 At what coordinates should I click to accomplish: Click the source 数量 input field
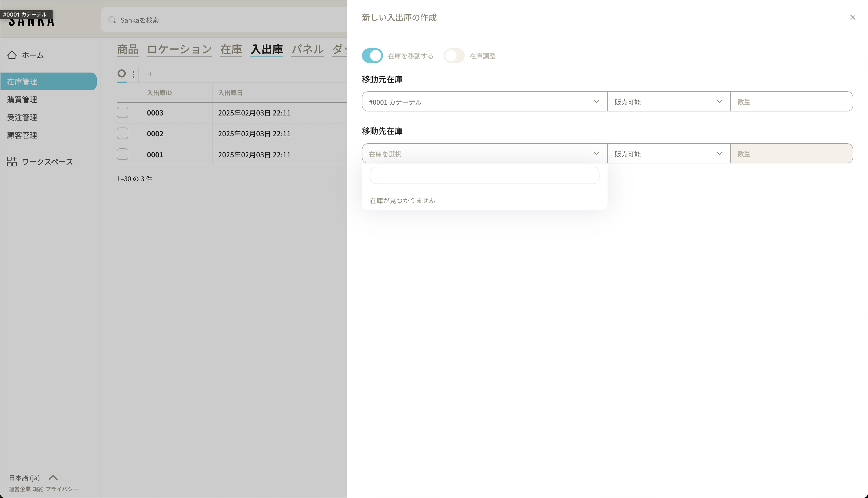[791, 102]
